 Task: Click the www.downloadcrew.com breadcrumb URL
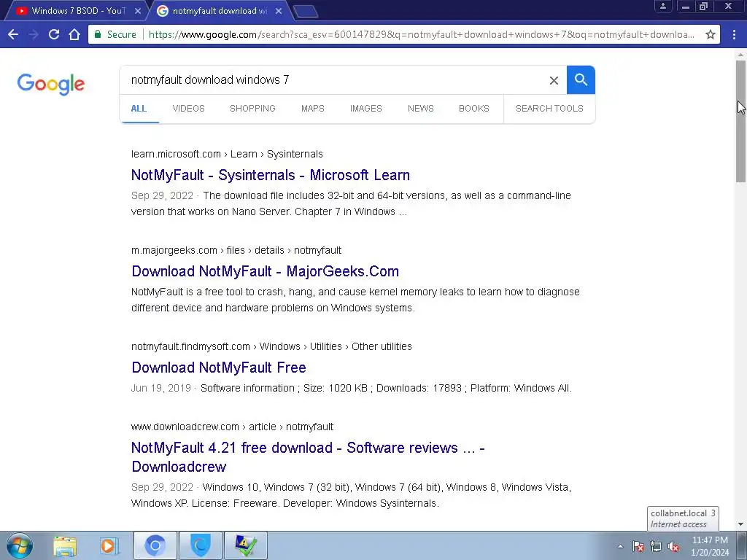tap(232, 427)
